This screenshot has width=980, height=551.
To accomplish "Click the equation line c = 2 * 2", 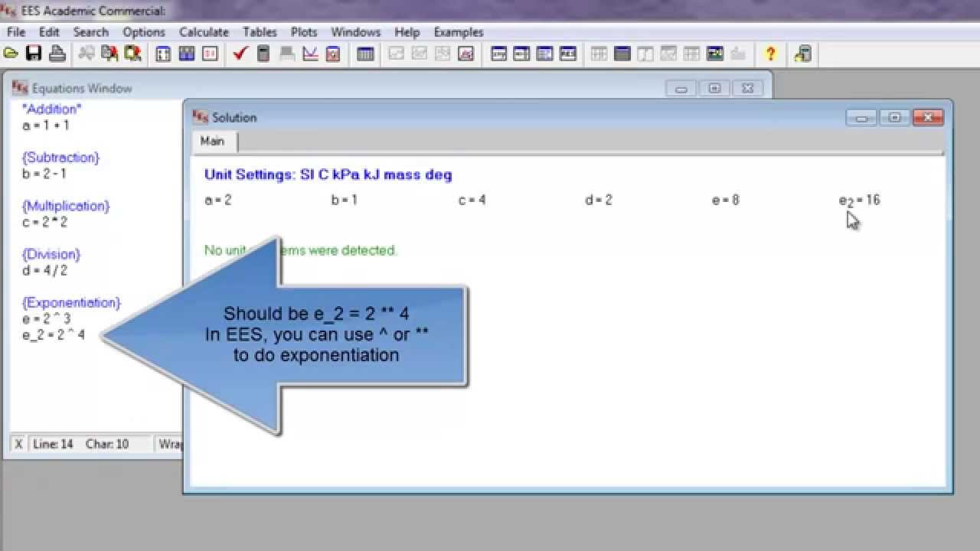I will pos(45,222).
